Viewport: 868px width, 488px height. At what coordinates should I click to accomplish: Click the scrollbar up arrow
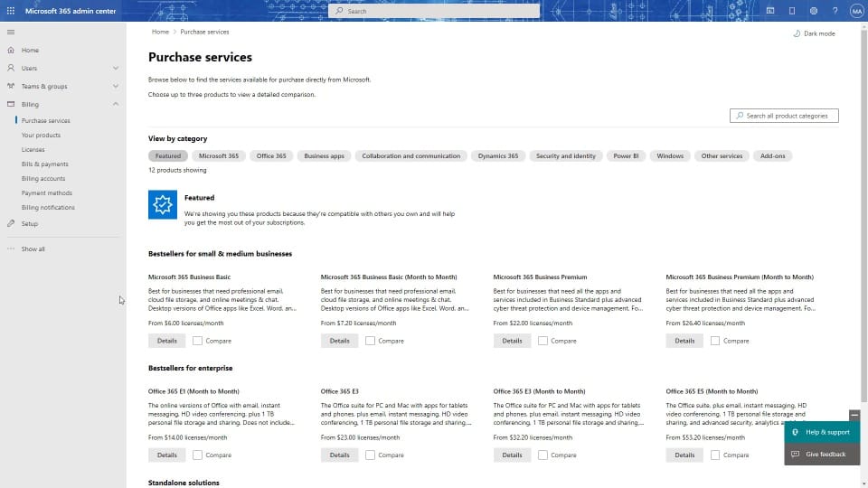coord(863,24)
